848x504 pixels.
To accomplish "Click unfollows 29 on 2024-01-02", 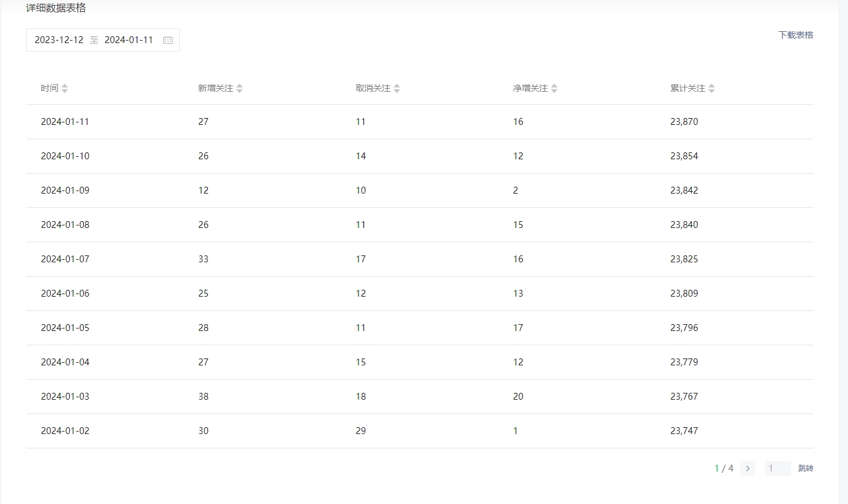I will pos(361,431).
